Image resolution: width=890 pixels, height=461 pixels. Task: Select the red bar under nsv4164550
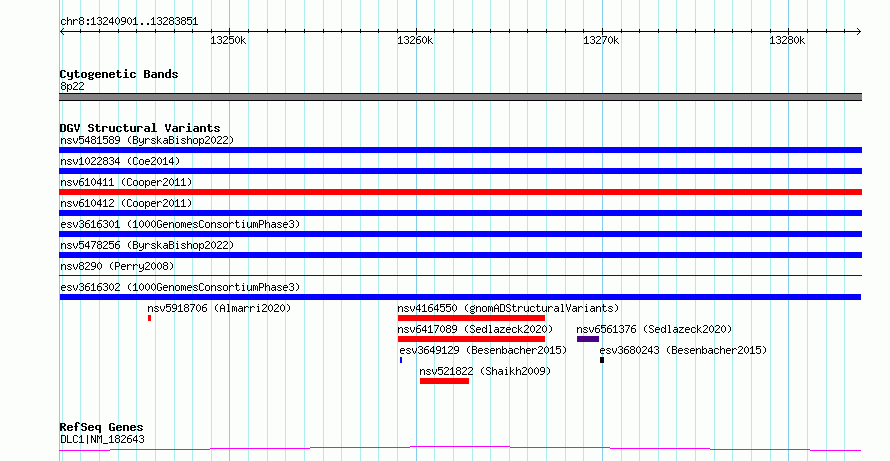[471, 318]
